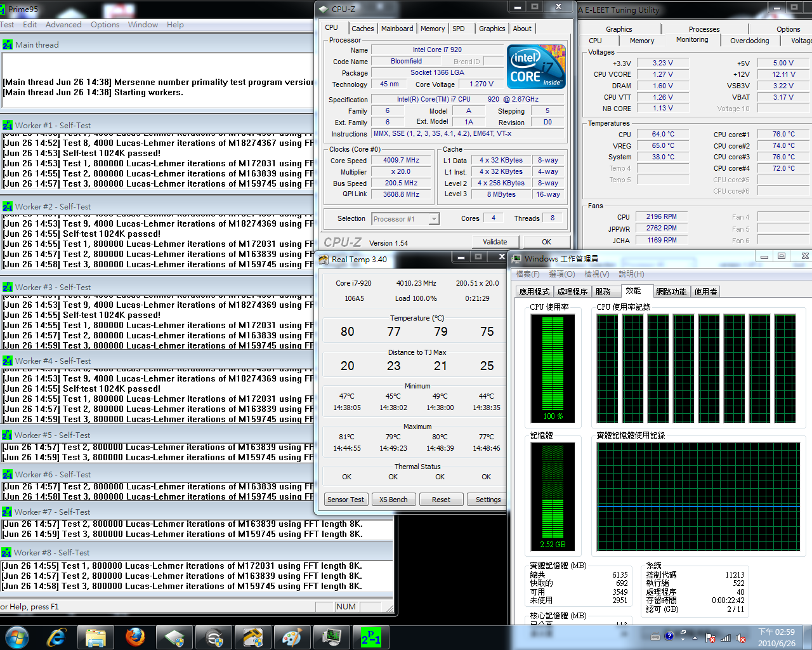Click the Worker #8 Self-Test window icon
Image resolution: width=812 pixels, height=650 pixels.
coord(7,553)
